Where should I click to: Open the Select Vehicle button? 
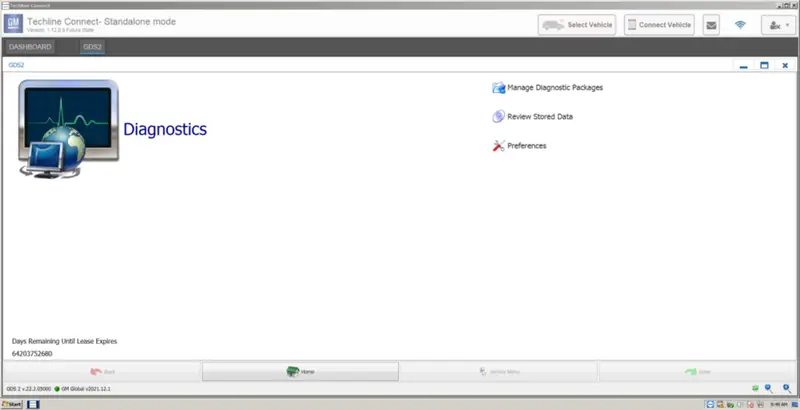(577, 25)
